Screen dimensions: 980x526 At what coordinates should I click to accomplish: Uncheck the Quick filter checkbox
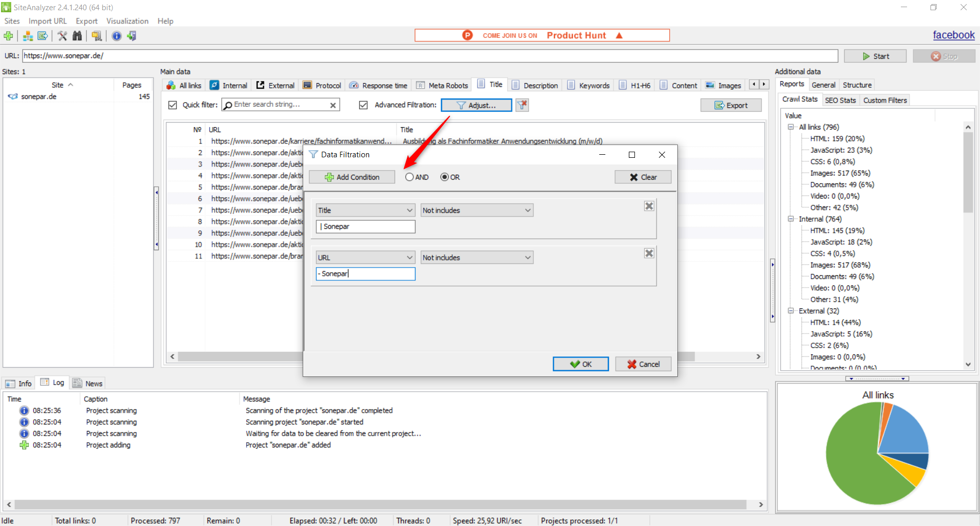point(173,105)
